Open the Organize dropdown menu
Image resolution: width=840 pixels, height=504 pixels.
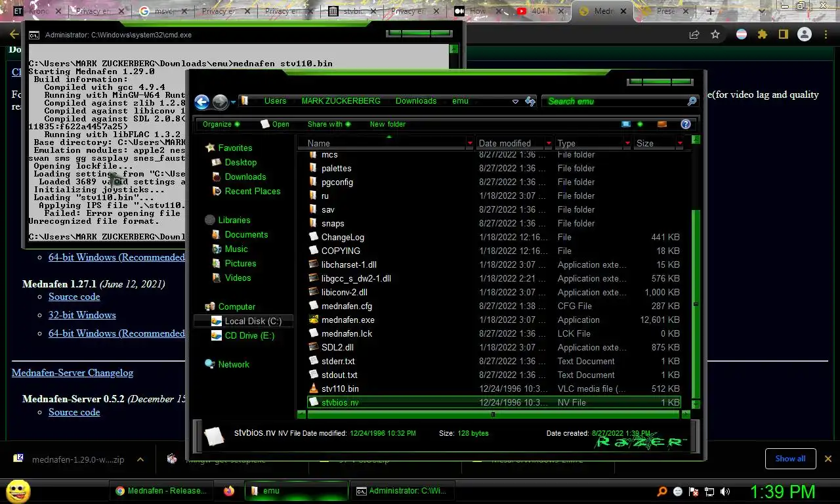221,124
